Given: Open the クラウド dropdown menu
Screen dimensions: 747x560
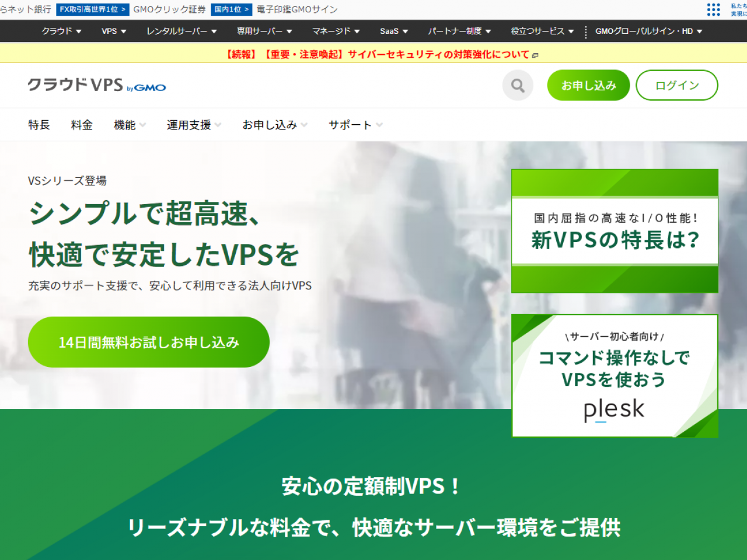Looking at the screenshot, I should coord(61,32).
